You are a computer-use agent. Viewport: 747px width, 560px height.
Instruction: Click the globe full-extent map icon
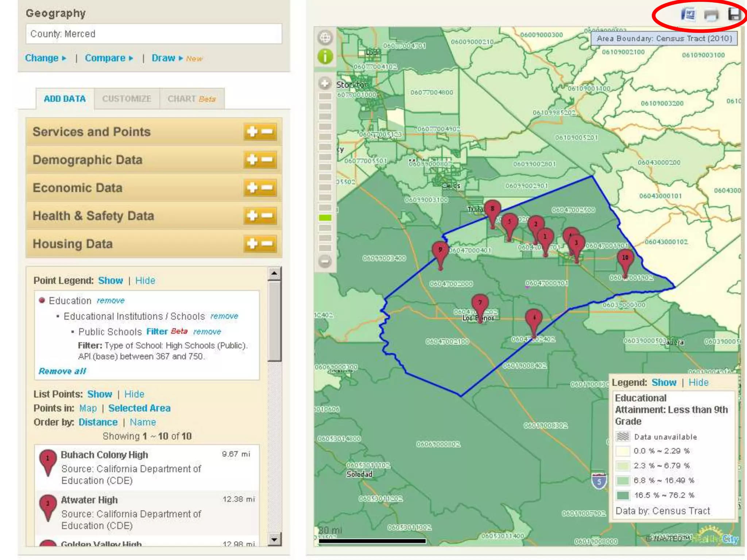click(x=325, y=38)
